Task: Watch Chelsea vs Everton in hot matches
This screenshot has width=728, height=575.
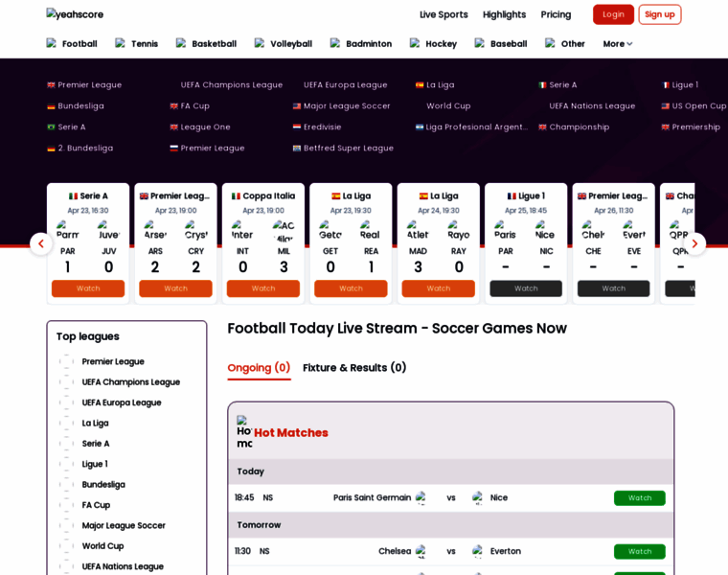Action: (x=639, y=551)
